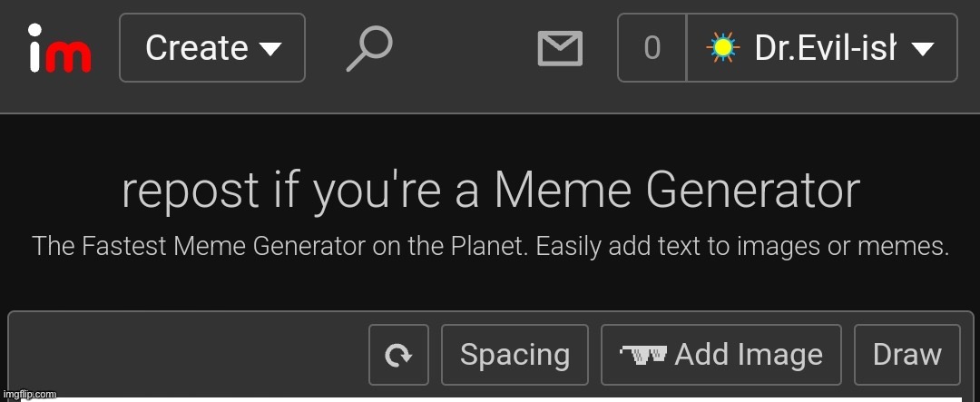Click the sun icon beside Dr.Evil-ish
The height and width of the screenshot is (402, 980).
[722, 47]
